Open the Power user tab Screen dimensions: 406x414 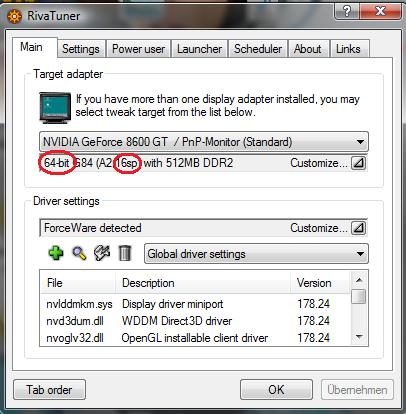point(138,49)
